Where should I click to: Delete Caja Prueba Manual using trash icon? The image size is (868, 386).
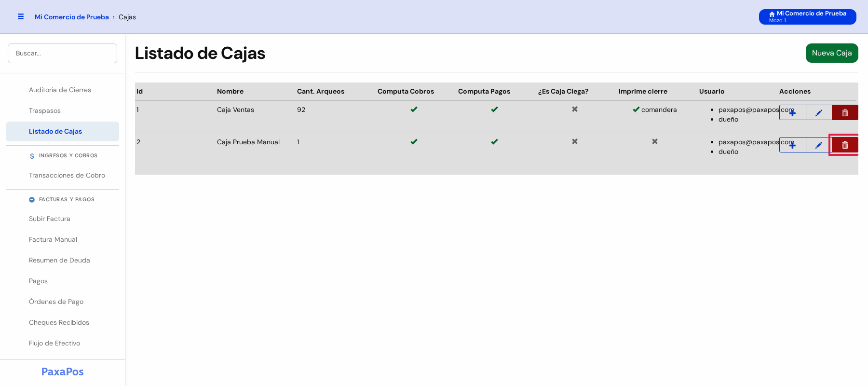(845, 145)
